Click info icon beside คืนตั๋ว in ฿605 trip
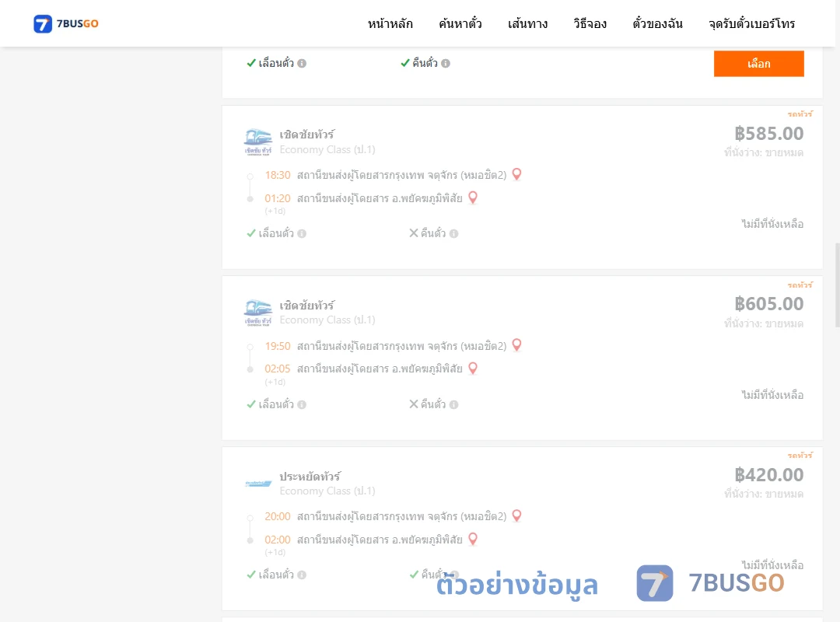This screenshot has width=840, height=622. (453, 404)
